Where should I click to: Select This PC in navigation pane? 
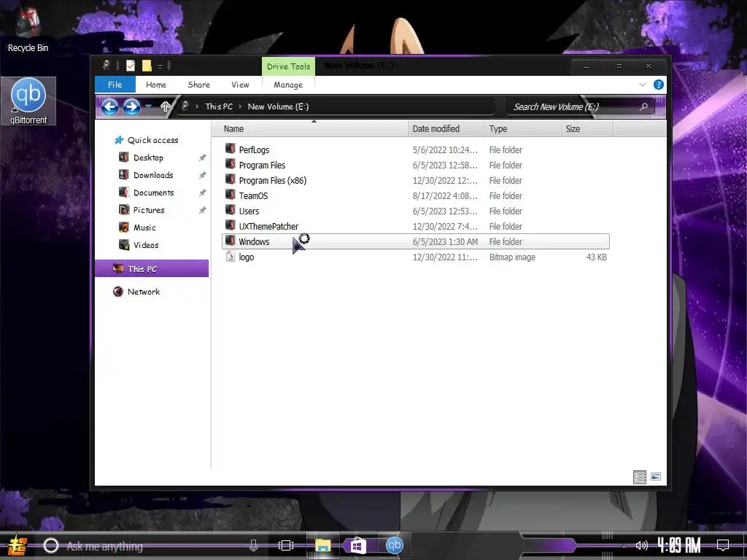[x=152, y=268]
